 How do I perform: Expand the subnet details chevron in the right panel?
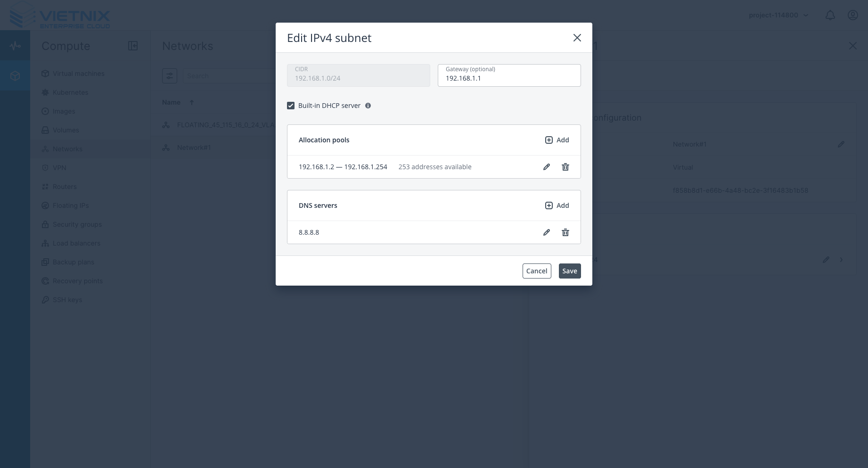click(842, 260)
